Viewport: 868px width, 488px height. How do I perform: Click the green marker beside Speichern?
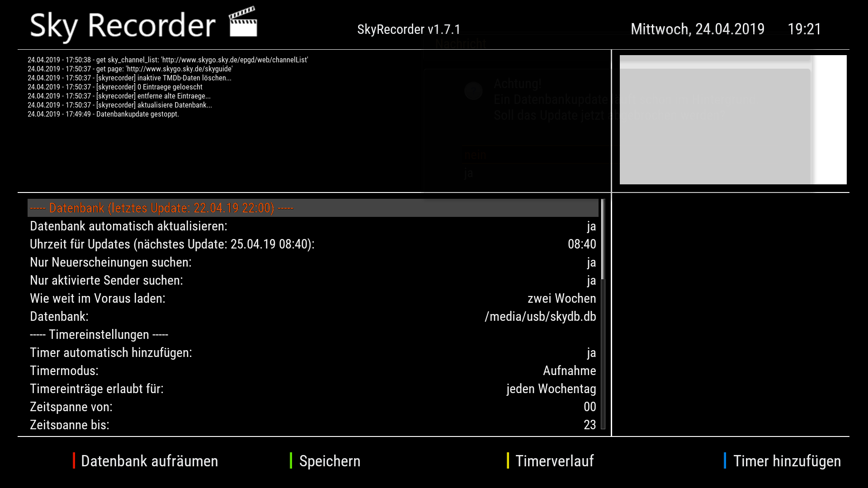(291, 460)
